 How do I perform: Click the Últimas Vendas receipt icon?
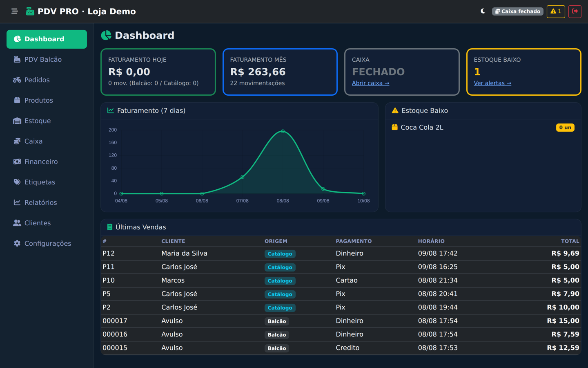110,227
